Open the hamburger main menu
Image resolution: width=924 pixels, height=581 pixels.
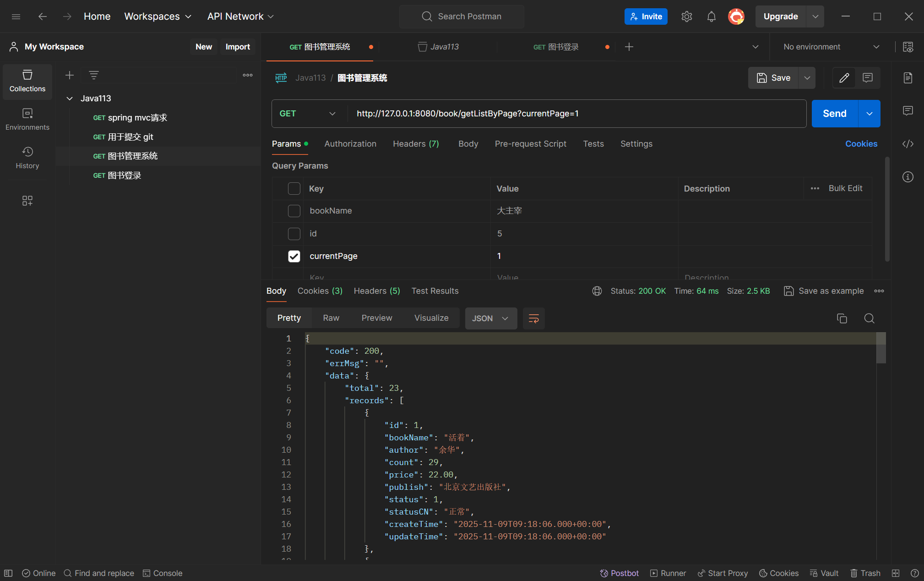(x=16, y=16)
